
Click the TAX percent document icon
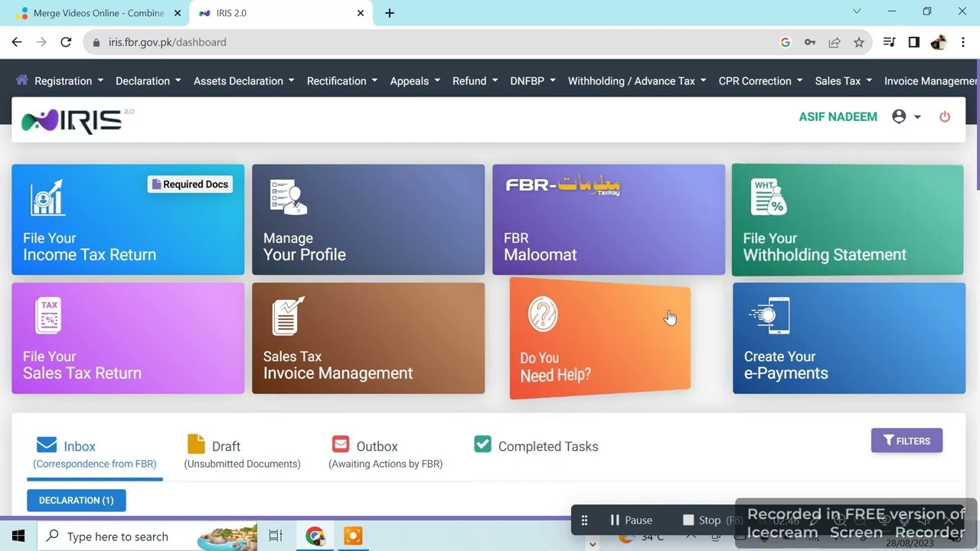coord(48,315)
